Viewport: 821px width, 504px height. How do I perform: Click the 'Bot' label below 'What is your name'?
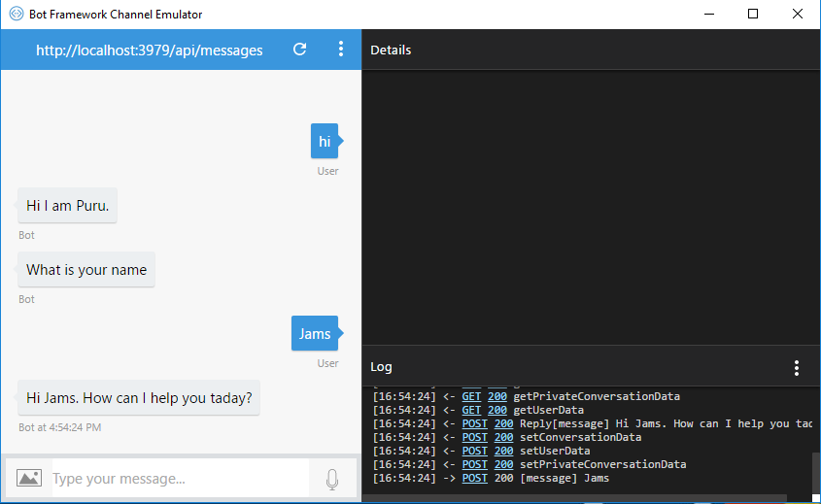[26, 299]
